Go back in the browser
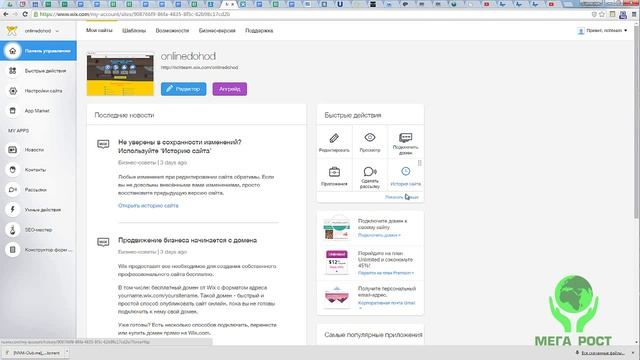Screen dimensions: 640x360 click(x=6, y=14)
